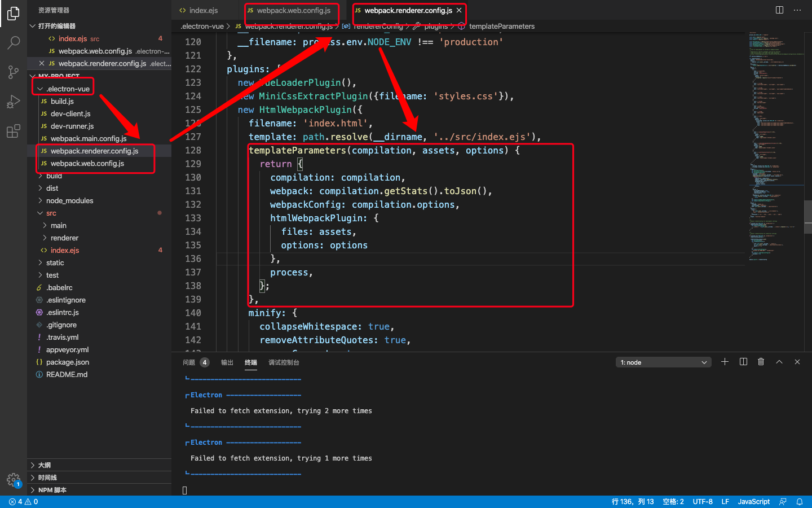Expand the Outline (大纲) section

click(x=99, y=465)
